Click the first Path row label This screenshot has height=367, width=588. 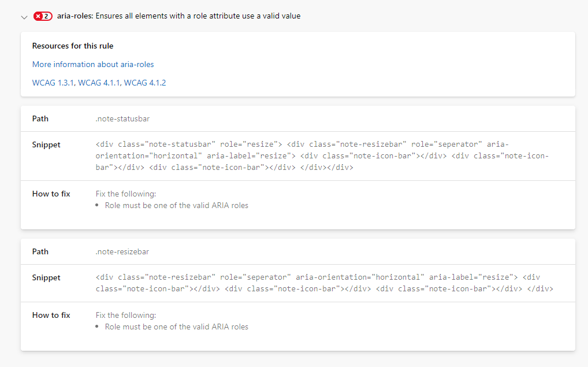coord(40,118)
